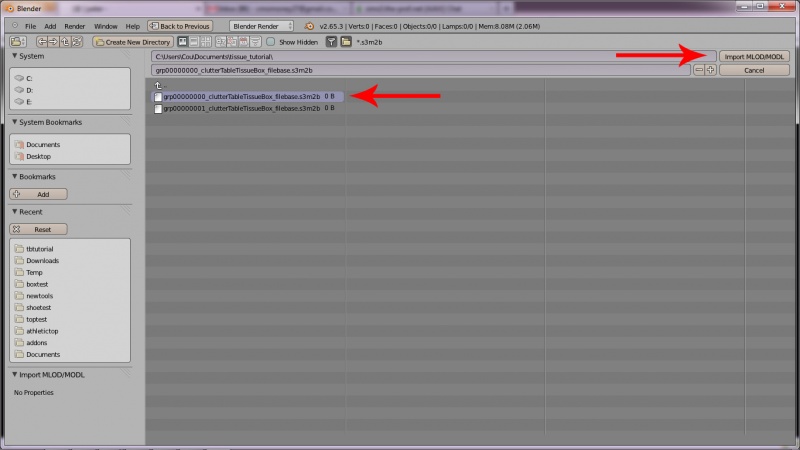Toggle the file filter funnel icon
Image resolution: width=800 pixels, height=450 pixels.
(x=331, y=42)
